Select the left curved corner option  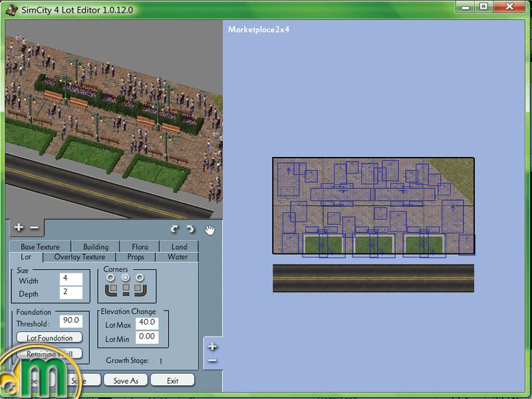pyautogui.click(x=110, y=278)
